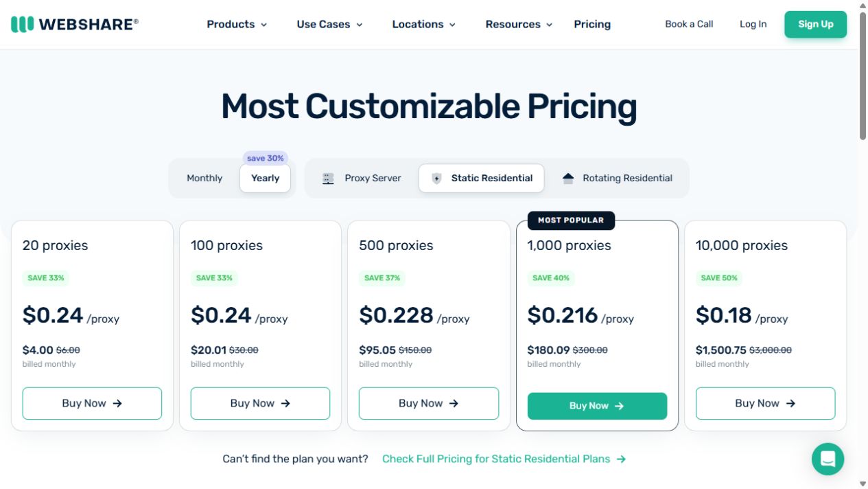The height and width of the screenshot is (489, 868).
Task: Open the Use Cases dropdown
Action: coord(329,24)
